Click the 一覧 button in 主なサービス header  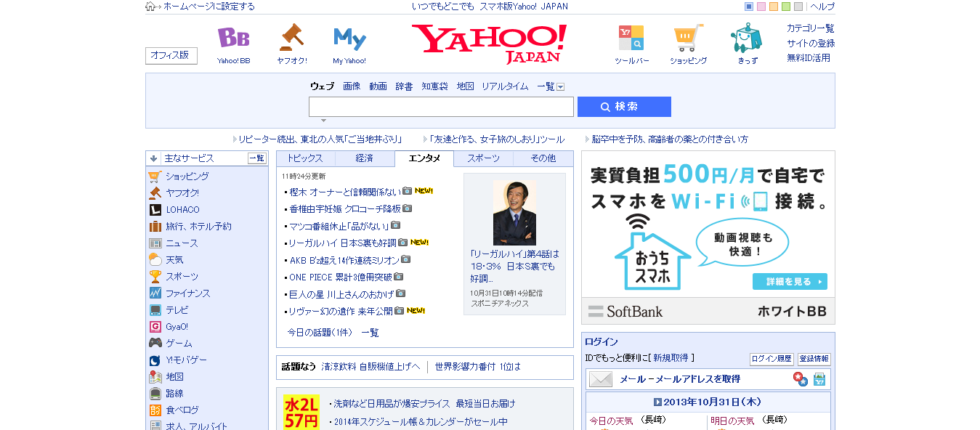click(257, 158)
